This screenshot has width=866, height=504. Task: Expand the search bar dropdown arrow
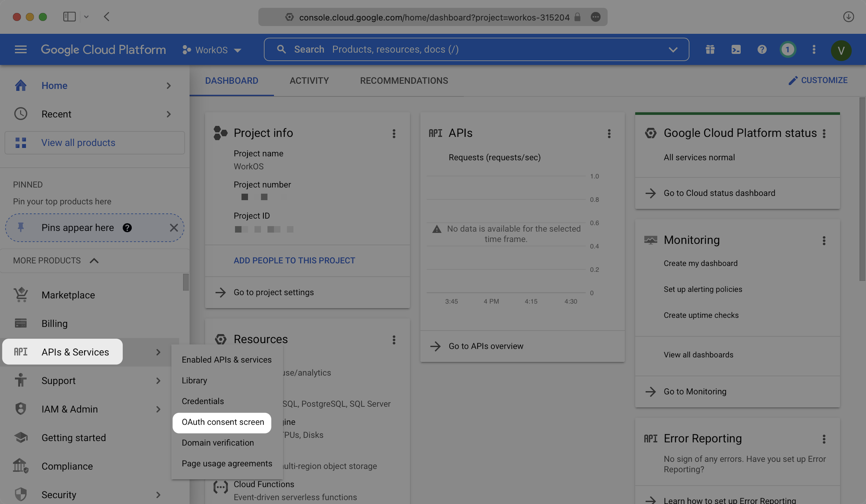coord(673,49)
